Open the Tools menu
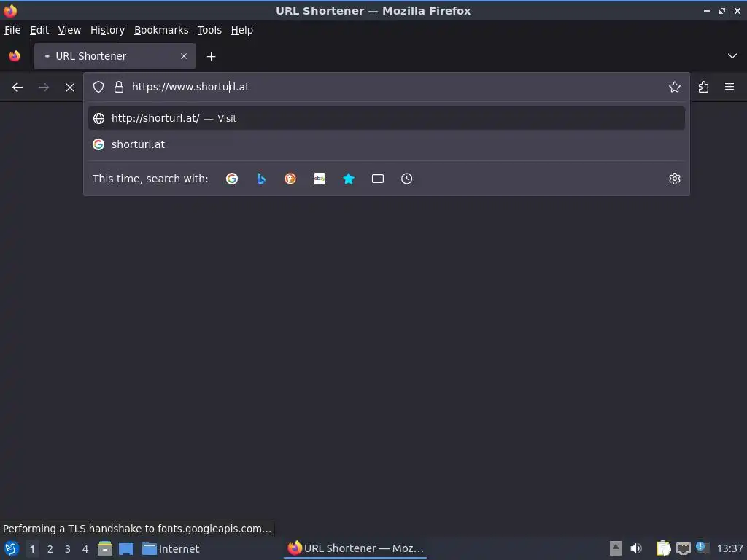 (209, 30)
